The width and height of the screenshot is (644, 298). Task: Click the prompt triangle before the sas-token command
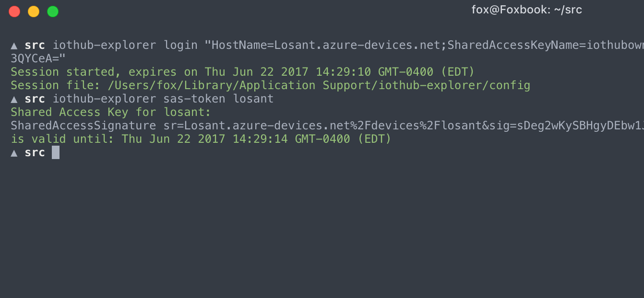click(14, 99)
